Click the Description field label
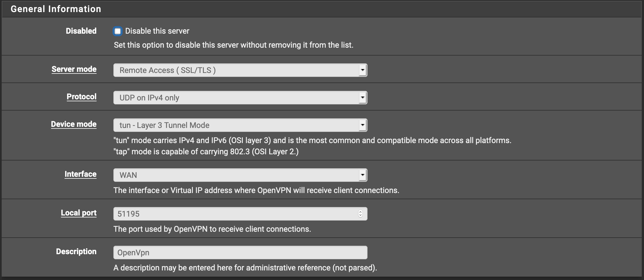Image resolution: width=644 pixels, height=280 pixels. [x=76, y=251]
